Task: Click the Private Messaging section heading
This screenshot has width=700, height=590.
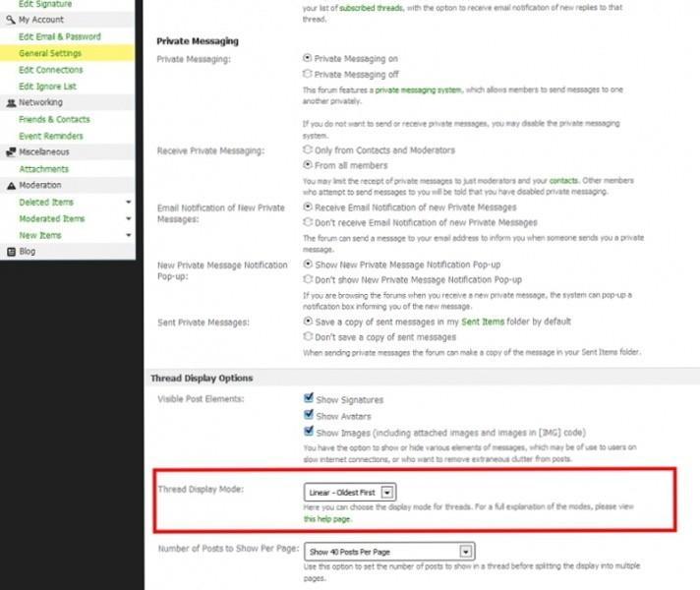Action: click(x=198, y=41)
